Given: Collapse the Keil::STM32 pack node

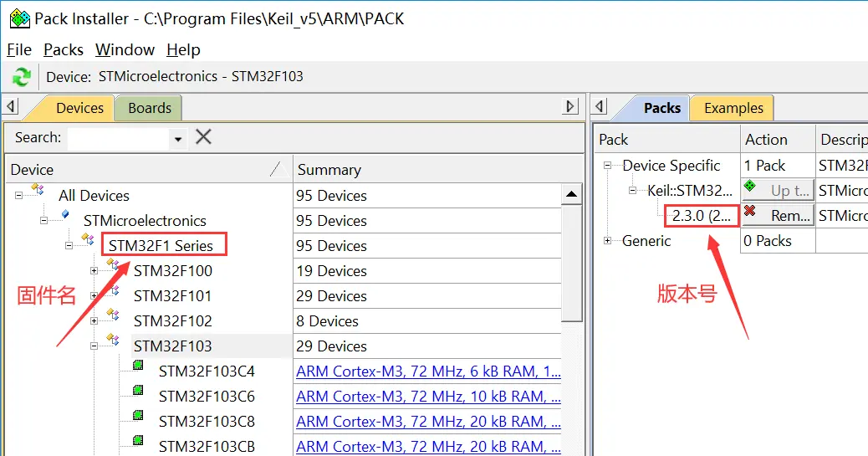Looking at the screenshot, I should [x=632, y=191].
